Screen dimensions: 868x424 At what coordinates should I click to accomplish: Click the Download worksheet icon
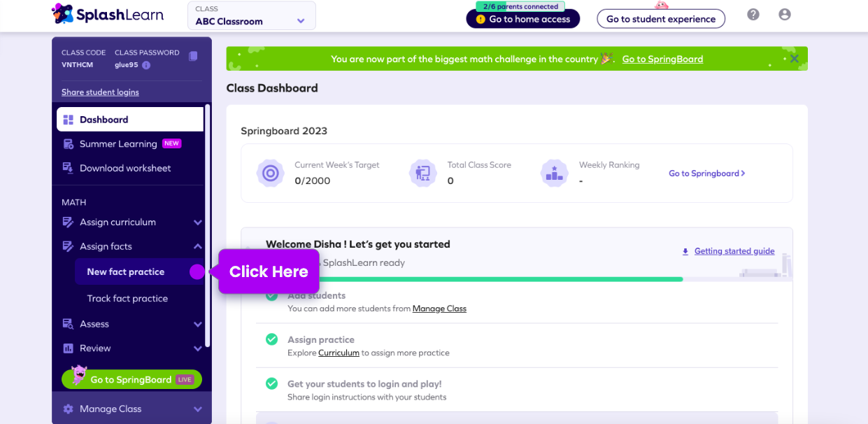[69, 168]
